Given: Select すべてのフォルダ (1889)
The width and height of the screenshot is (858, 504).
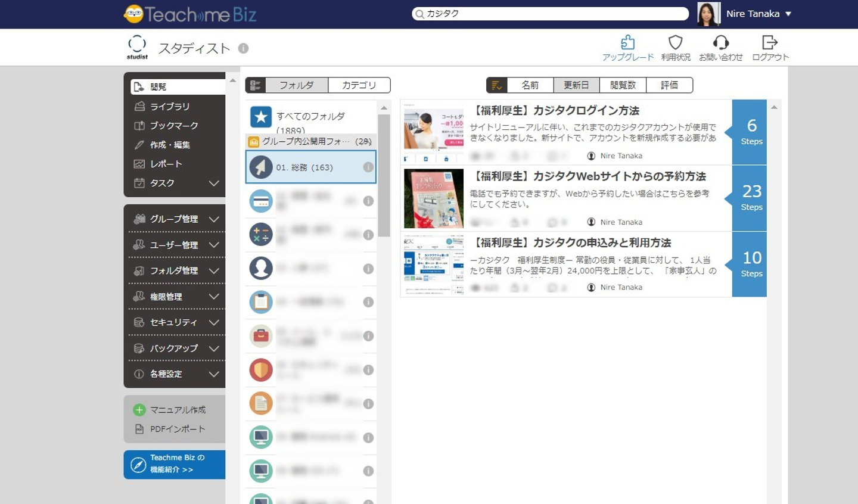Looking at the screenshot, I should pyautogui.click(x=311, y=117).
